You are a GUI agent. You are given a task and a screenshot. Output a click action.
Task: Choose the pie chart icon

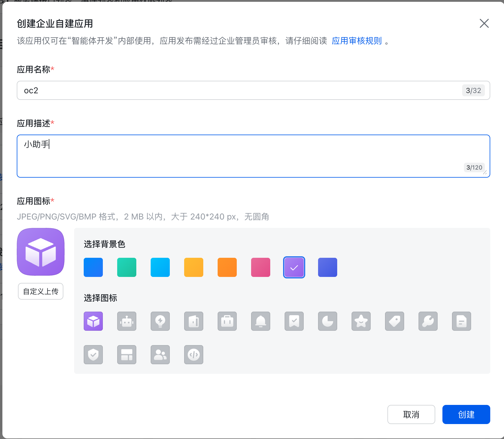point(328,321)
